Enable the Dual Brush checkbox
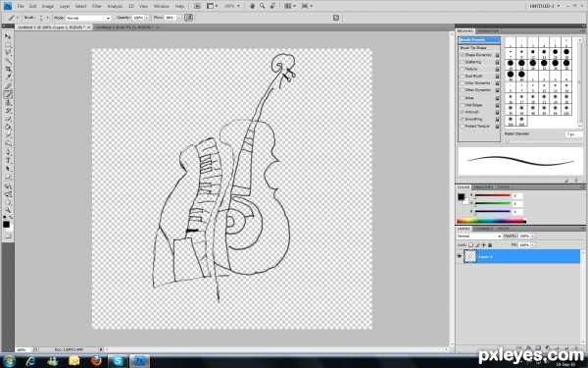This screenshot has height=368, width=588. 462,77
